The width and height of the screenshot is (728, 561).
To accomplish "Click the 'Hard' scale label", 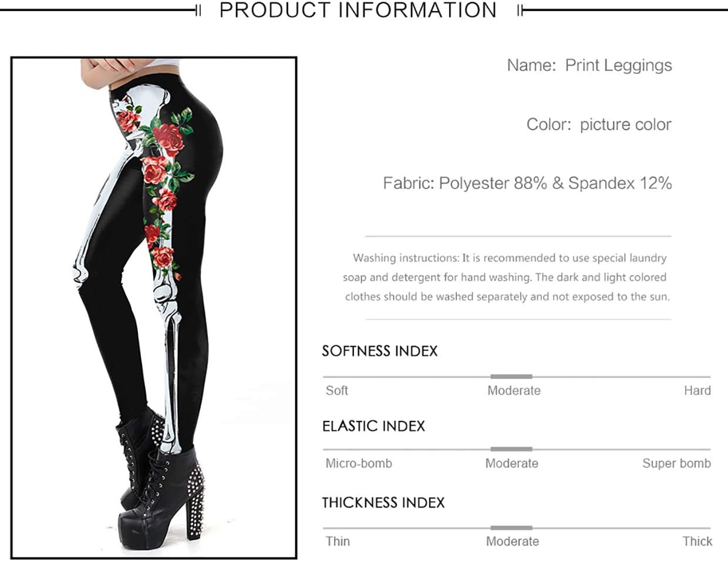I will click(x=697, y=390).
